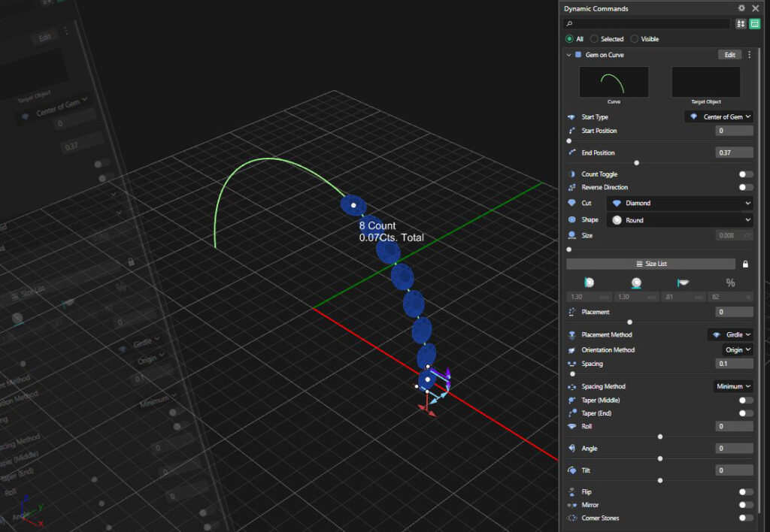Turn on Reverse Direction
The width and height of the screenshot is (770, 532).
(x=745, y=187)
